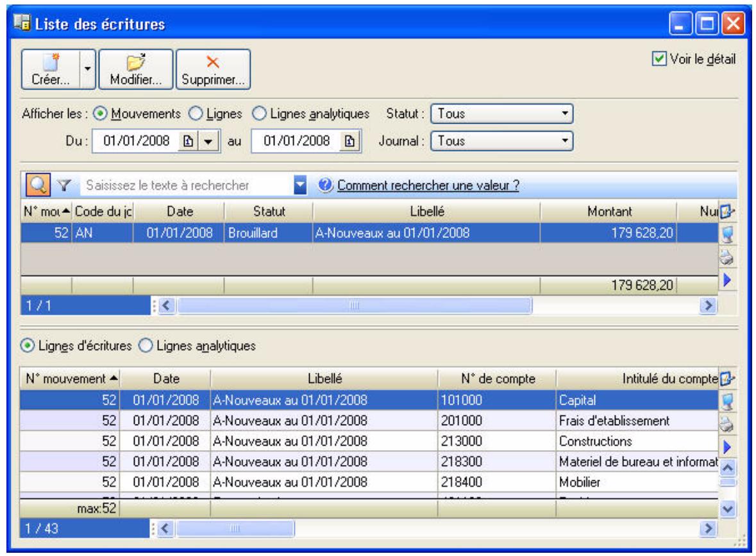
Task: Open the search field dropdown arrow
Action: pos(300,185)
